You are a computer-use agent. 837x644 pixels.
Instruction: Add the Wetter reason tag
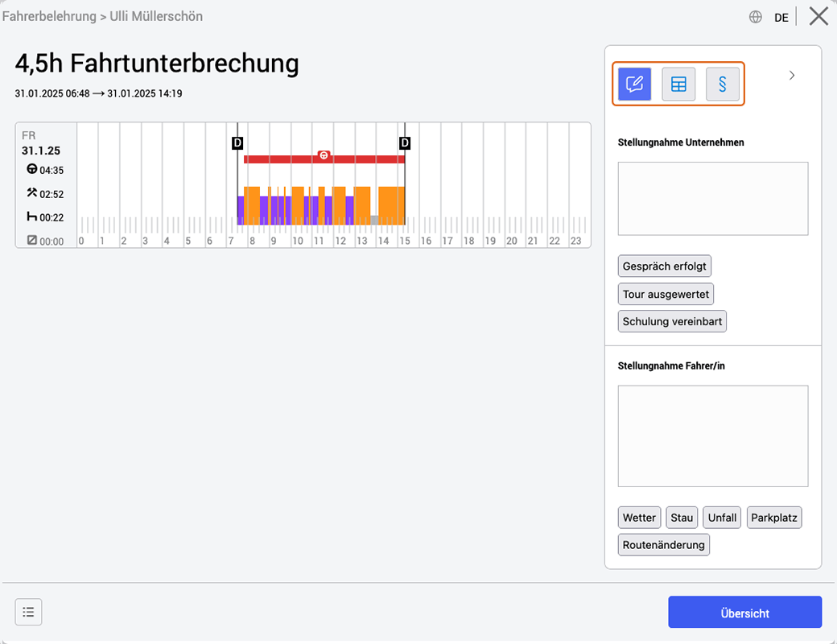[639, 518]
